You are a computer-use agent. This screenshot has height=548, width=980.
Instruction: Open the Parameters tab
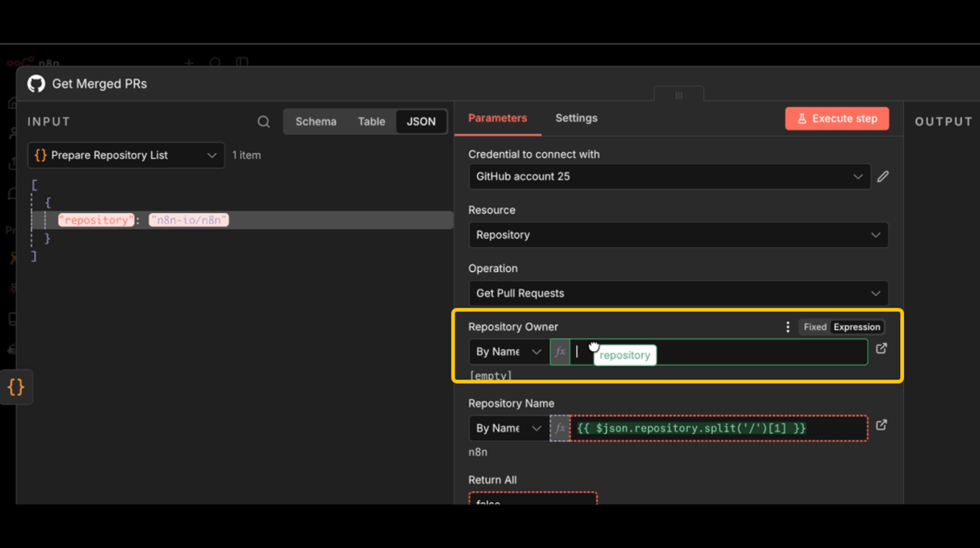[x=497, y=118]
